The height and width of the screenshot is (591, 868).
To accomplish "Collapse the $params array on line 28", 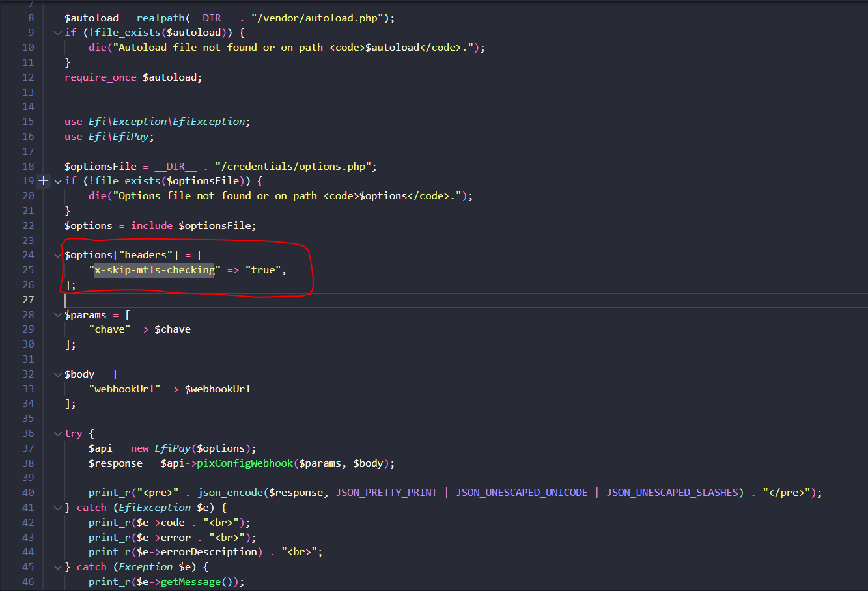I will [x=58, y=315].
